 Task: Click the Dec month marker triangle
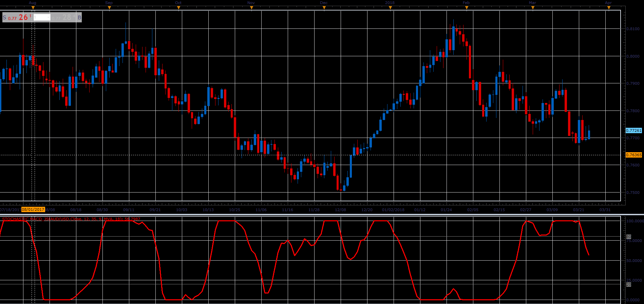(x=324, y=8)
